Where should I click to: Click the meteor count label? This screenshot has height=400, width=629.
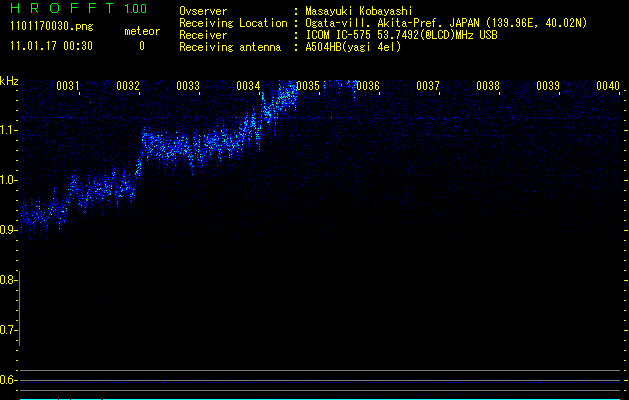pos(142,31)
